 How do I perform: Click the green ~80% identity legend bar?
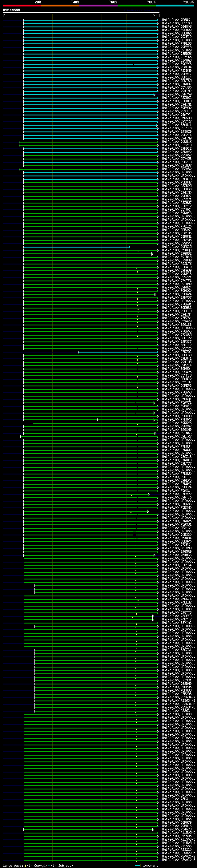click(137, 6)
